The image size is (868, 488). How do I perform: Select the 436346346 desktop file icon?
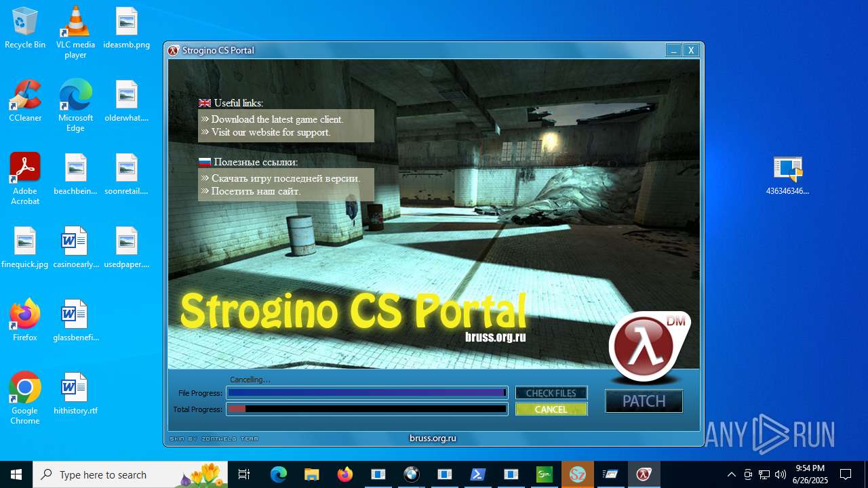[x=787, y=174]
